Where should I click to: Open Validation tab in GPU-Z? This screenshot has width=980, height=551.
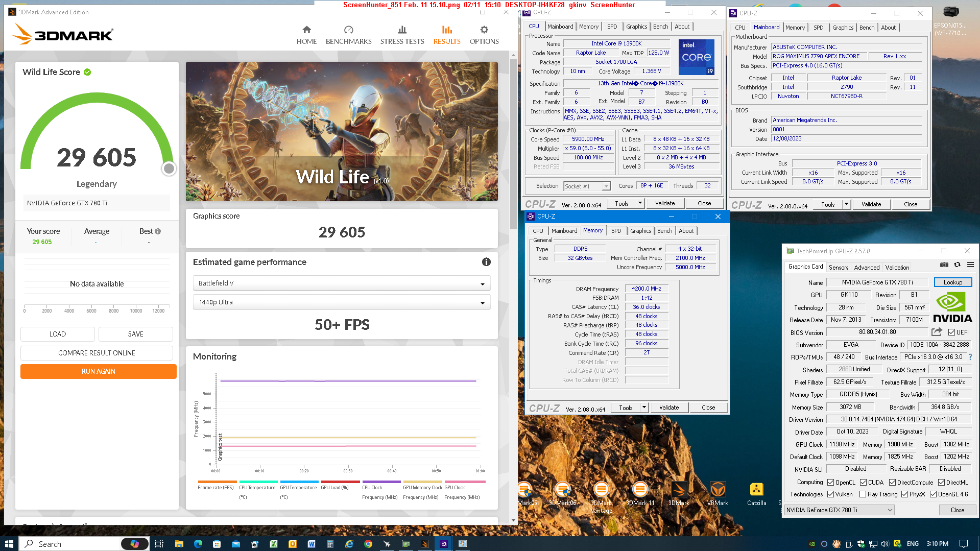click(897, 267)
